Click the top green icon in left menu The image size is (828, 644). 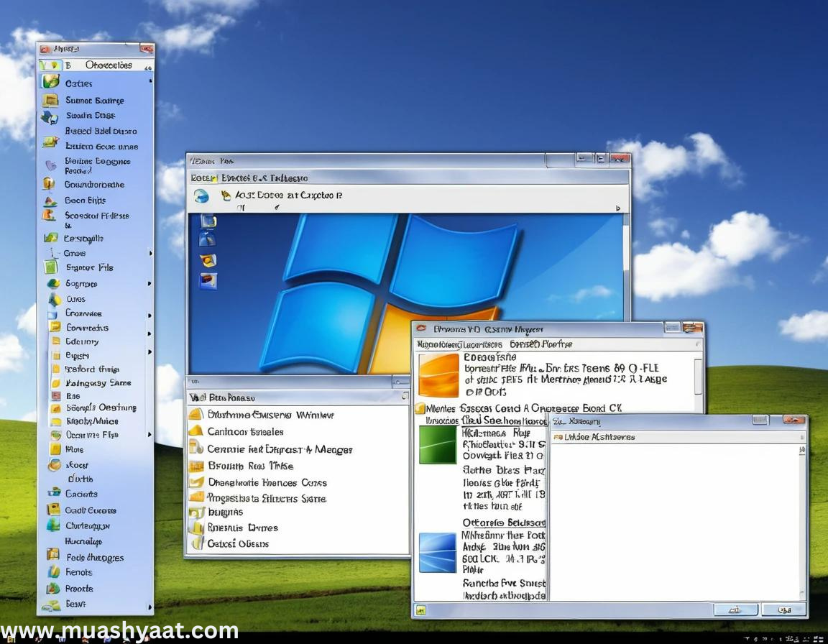(x=51, y=83)
